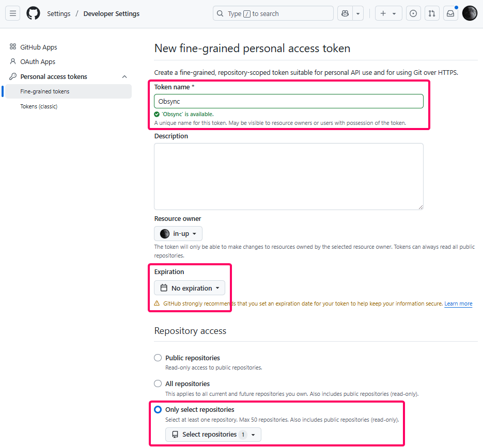Click the calendar icon in Expiration button

tap(164, 288)
